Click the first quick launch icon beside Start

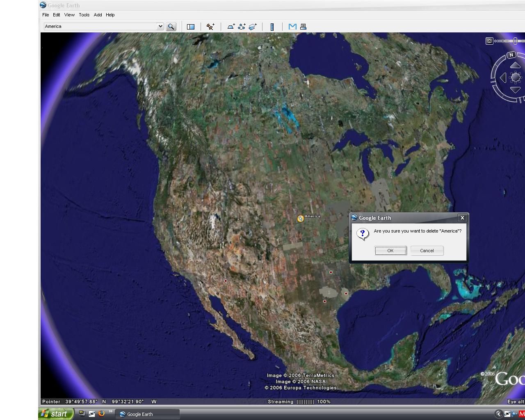pyautogui.click(x=82, y=413)
